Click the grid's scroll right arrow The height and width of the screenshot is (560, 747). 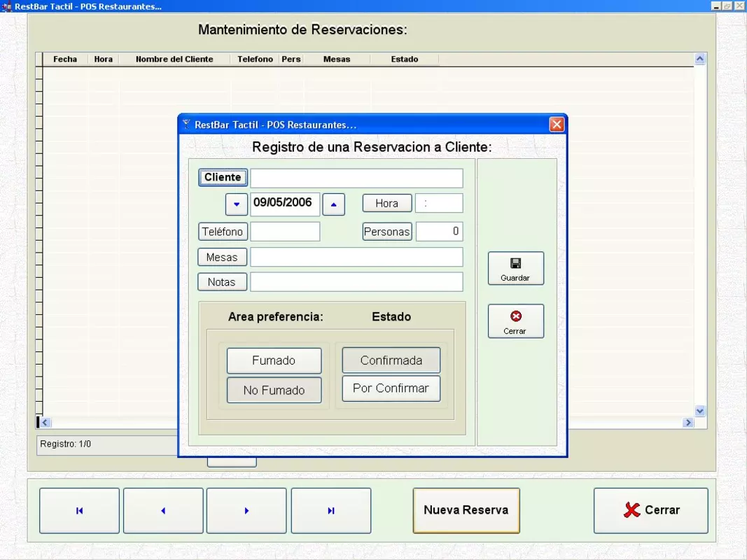pos(688,422)
